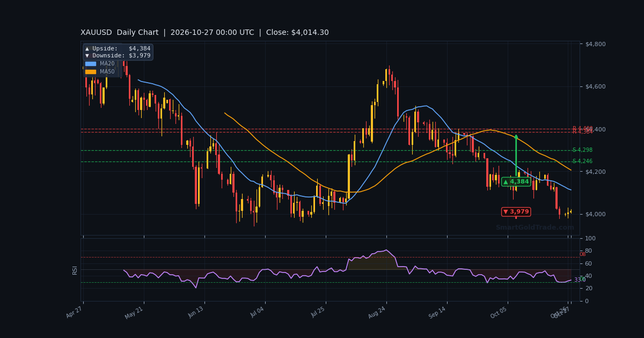Screen dimensions: 644x338
Task: Click the Apr 27 date axis label
Action: click(x=75, y=312)
